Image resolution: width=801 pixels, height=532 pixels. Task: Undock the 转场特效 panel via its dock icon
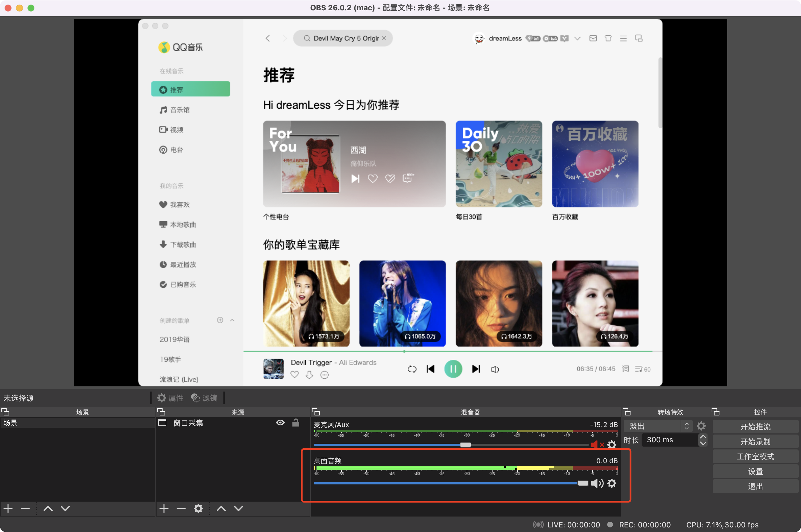coord(627,412)
